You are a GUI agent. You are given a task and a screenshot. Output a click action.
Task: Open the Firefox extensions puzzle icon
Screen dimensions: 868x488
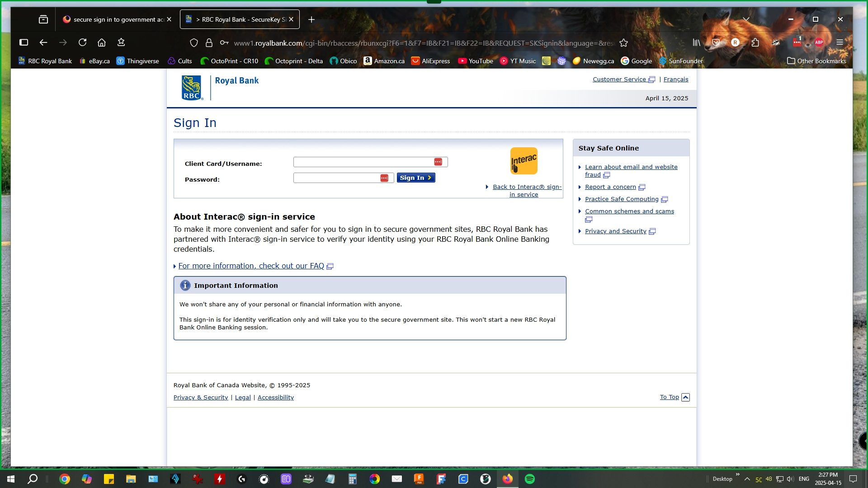click(x=755, y=42)
